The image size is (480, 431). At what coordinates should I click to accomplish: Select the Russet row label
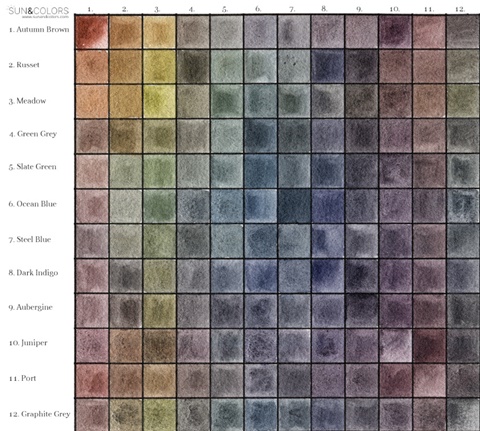[x=24, y=65]
